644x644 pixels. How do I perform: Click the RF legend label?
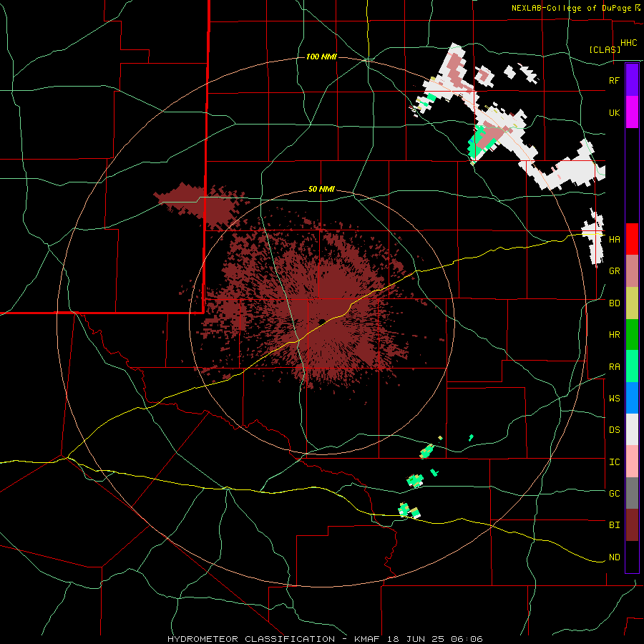tap(614, 80)
